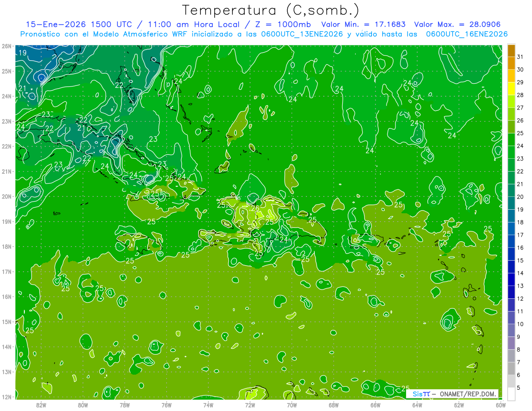Click the dark blue legend swatch between 13 and 14
Viewport: 532px width, 411px height.
[511, 280]
